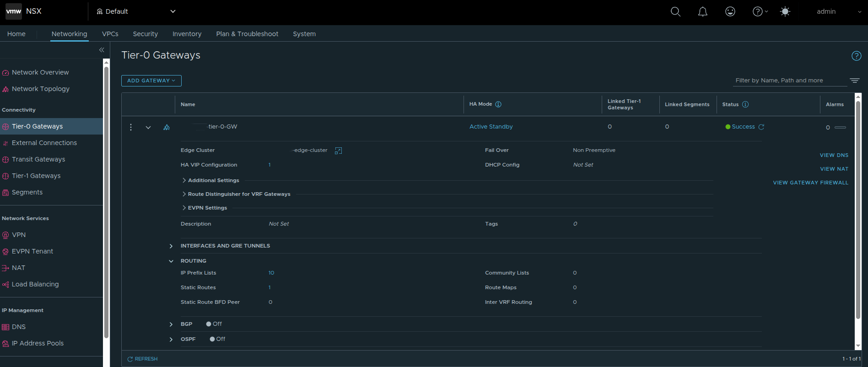Viewport: 868px width, 367px height.
Task: Collapse the ROUTING section
Action: click(x=171, y=261)
